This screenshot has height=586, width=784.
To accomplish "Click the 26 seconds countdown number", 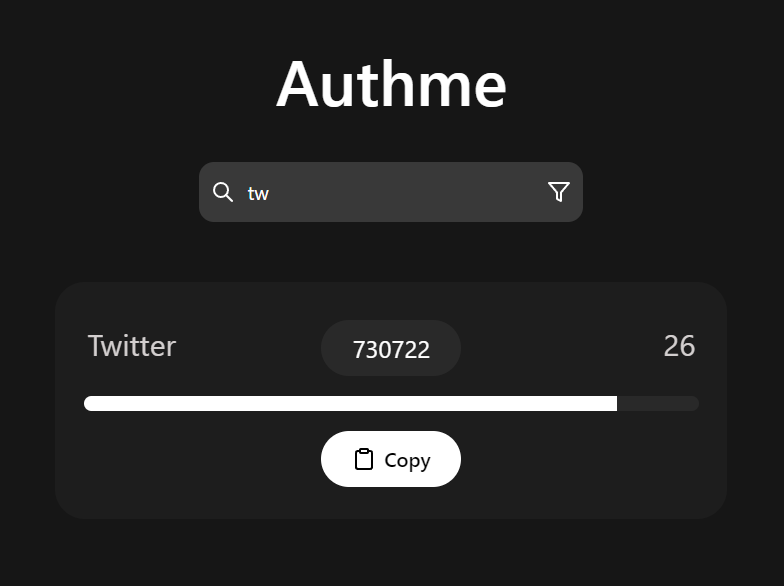I will tap(679, 346).
